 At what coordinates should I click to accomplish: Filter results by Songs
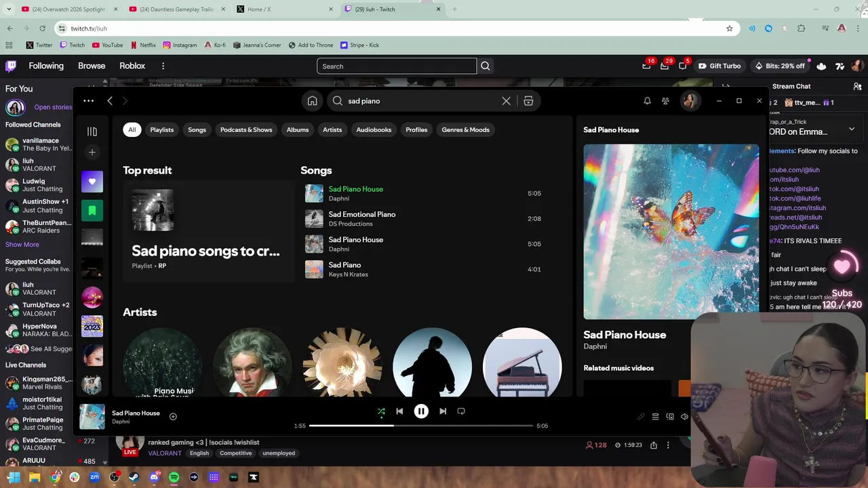click(x=197, y=130)
